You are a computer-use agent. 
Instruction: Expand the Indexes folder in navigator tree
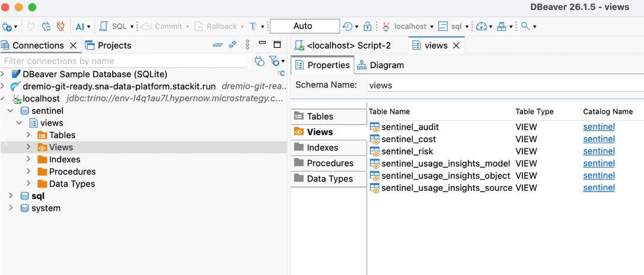pos(28,159)
